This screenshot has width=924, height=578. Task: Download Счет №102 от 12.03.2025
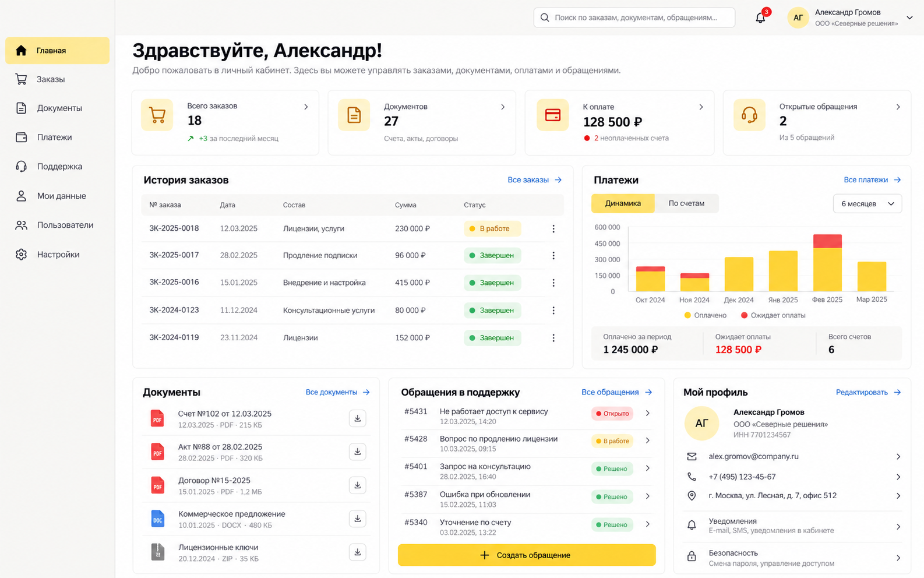(358, 418)
